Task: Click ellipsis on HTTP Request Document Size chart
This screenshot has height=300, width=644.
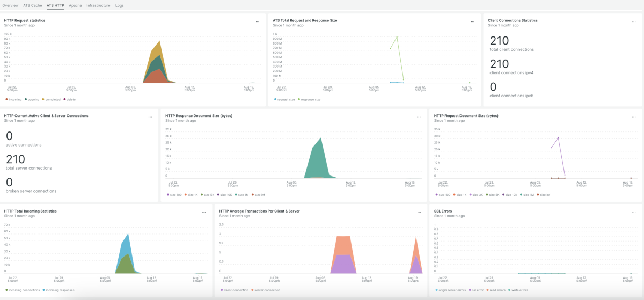Action: [634, 117]
